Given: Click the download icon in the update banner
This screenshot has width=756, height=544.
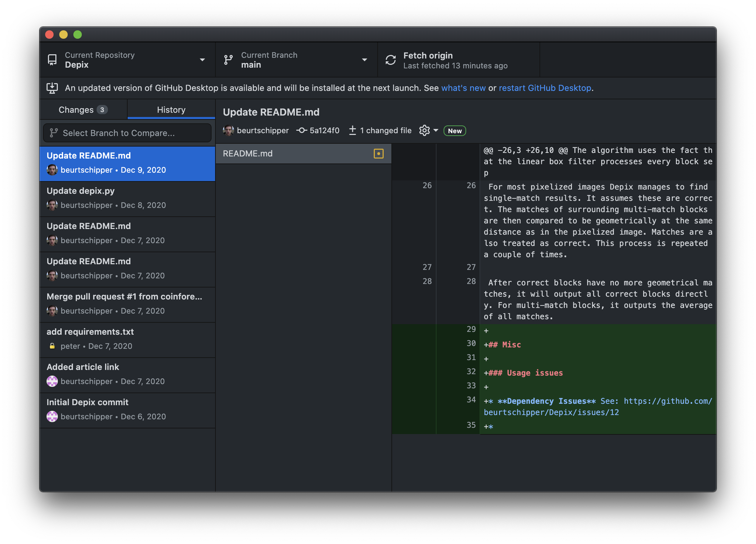Looking at the screenshot, I should coord(53,88).
